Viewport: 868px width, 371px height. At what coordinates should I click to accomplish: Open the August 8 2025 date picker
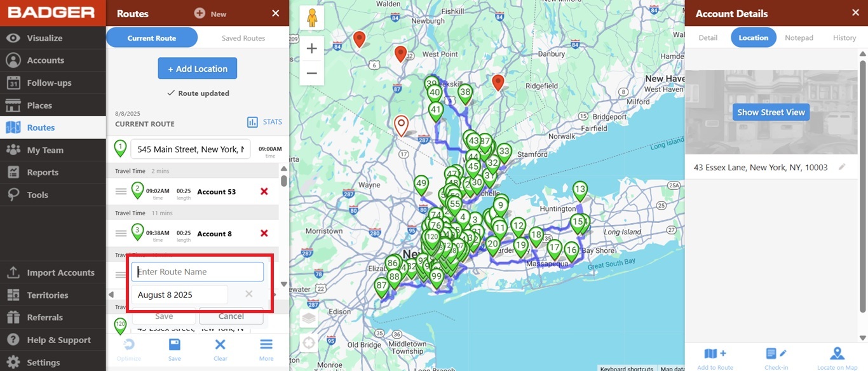coord(179,295)
